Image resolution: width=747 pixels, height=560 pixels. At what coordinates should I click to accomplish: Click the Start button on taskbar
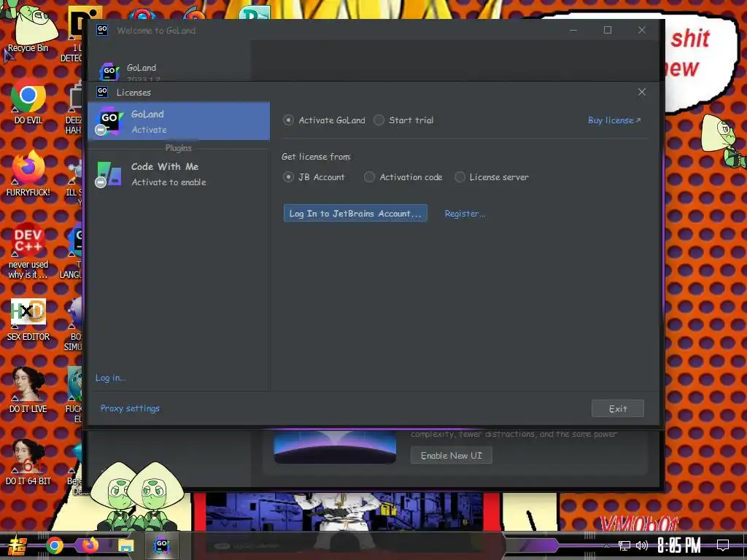coord(18,545)
